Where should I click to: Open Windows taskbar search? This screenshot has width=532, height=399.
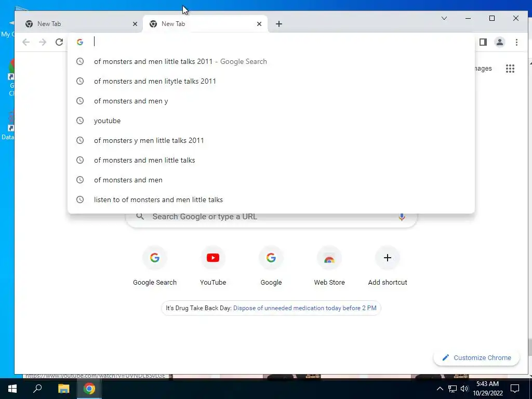(x=37, y=389)
